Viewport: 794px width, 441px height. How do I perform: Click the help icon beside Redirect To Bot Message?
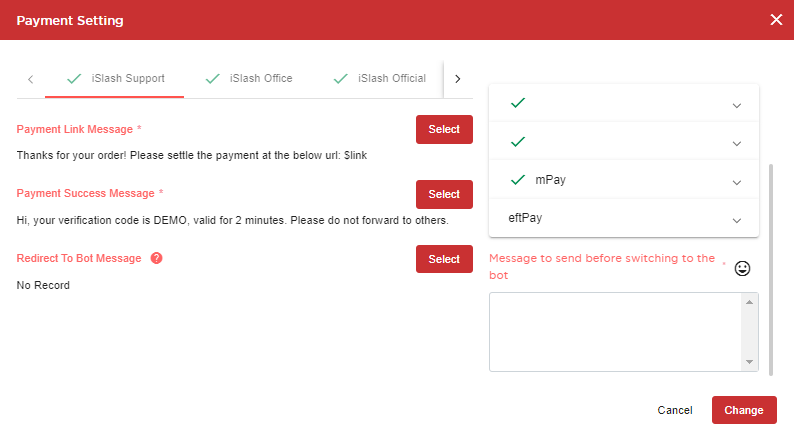[156, 258]
